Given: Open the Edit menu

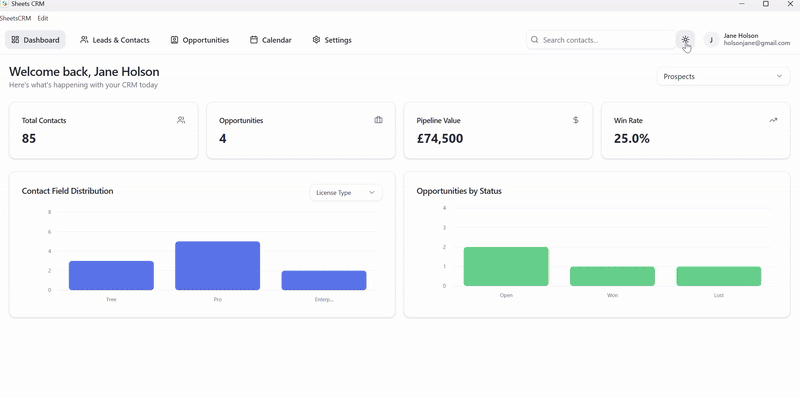Looking at the screenshot, I should pyautogui.click(x=43, y=18).
